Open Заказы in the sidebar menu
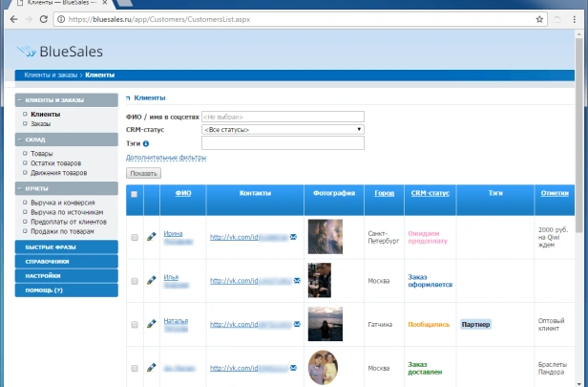Image resolution: width=588 pixels, height=387 pixels. pos(41,123)
